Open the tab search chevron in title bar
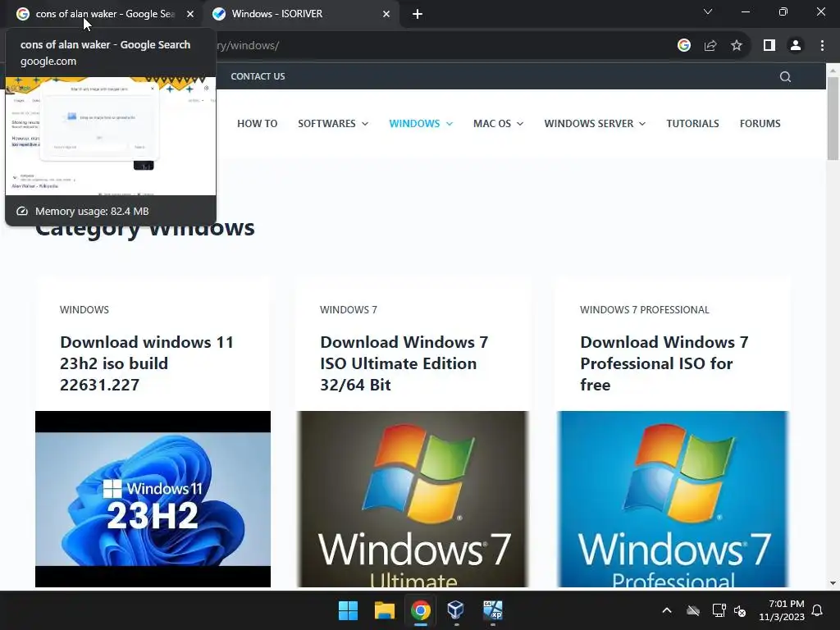This screenshot has height=630, width=840. pyautogui.click(x=708, y=11)
